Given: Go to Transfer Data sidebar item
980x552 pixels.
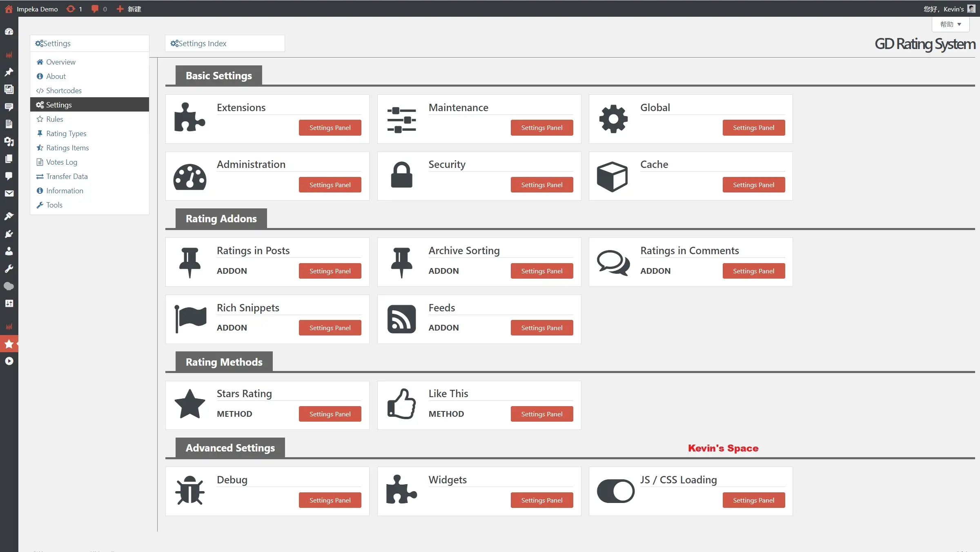Looking at the screenshot, I should pyautogui.click(x=67, y=177).
